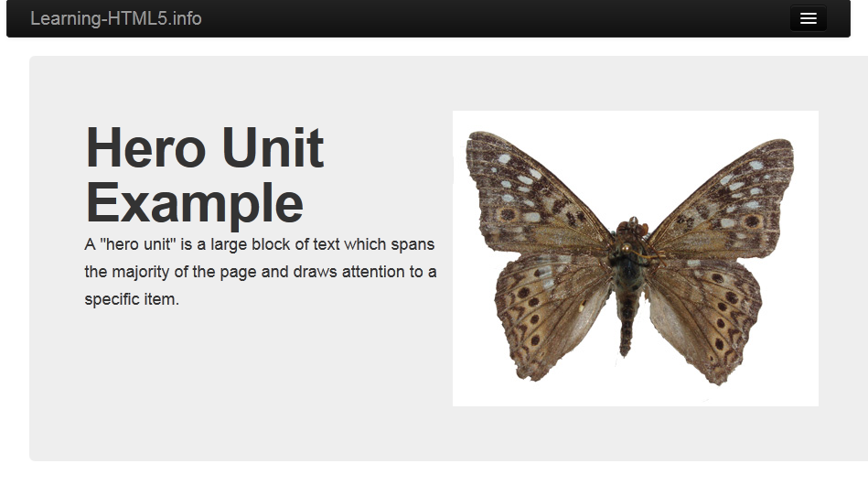The width and height of the screenshot is (868, 485).
Task: Go to the Learning-HTML5.info brand link
Action: (115, 18)
